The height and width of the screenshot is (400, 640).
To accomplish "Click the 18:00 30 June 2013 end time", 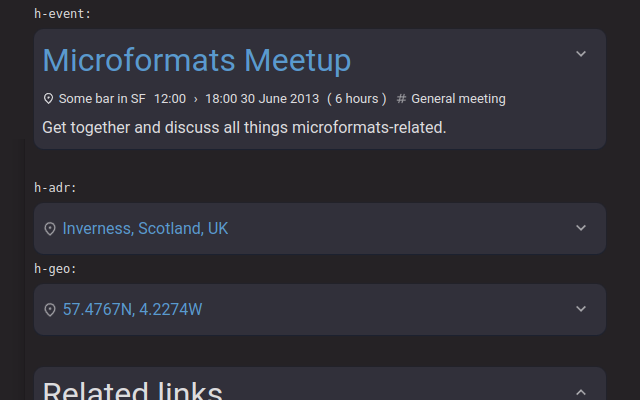I will (262, 99).
